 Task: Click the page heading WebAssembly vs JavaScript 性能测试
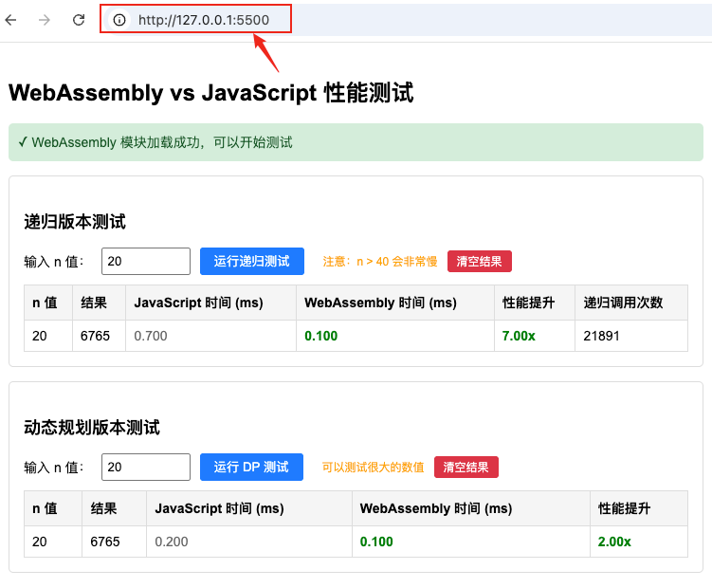click(211, 93)
